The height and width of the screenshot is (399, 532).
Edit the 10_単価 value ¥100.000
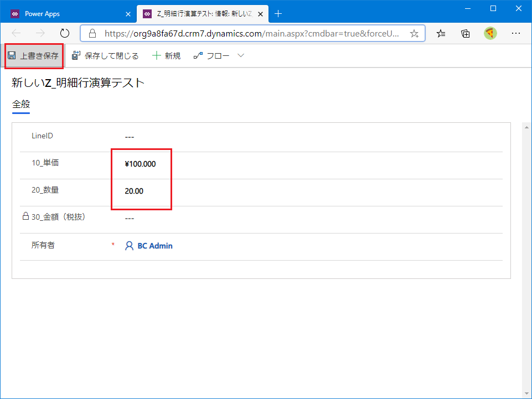click(x=141, y=164)
